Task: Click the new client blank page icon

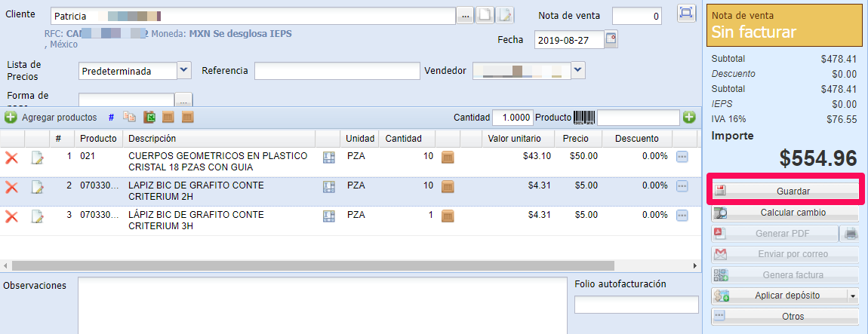Action: point(487,15)
